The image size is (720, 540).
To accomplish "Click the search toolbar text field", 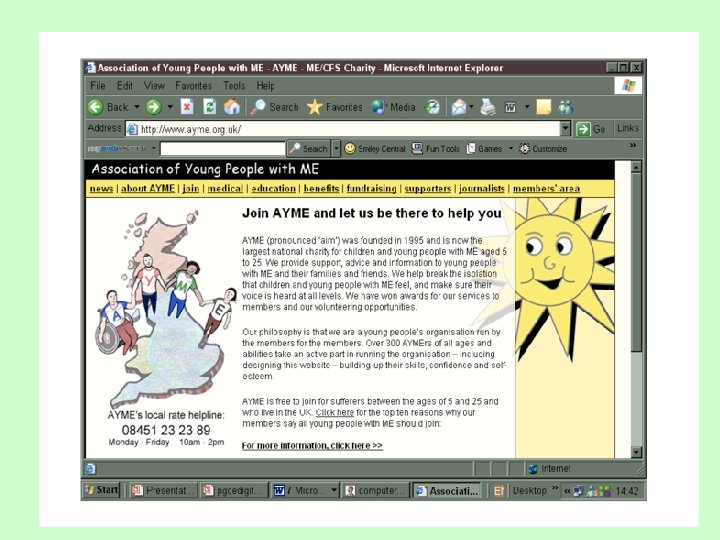I will (x=223, y=148).
